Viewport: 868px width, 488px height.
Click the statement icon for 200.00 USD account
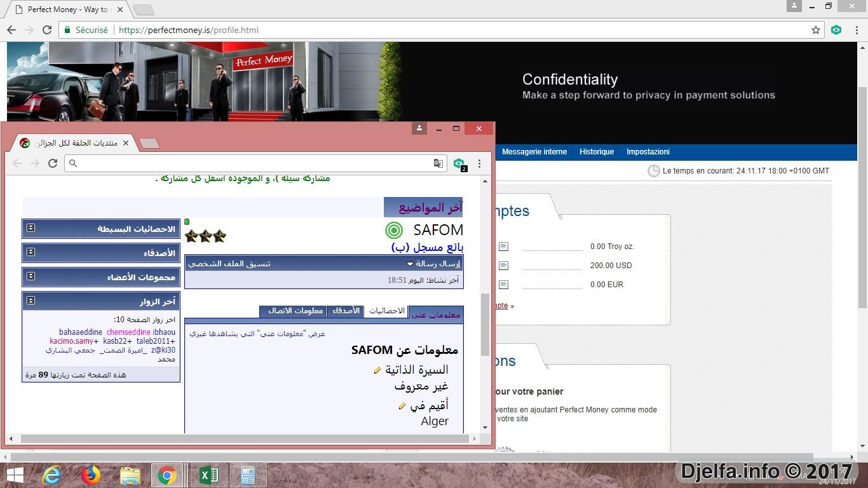tap(504, 266)
